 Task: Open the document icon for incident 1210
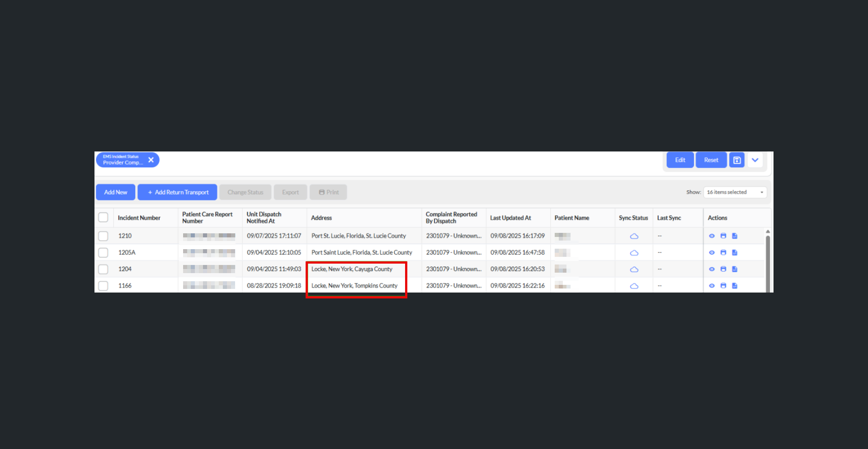click(735, 236)
